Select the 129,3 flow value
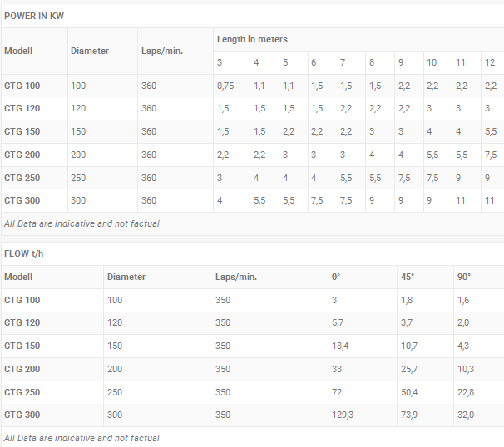This screenshot has height=447, width=504. [x=343, y=415]
